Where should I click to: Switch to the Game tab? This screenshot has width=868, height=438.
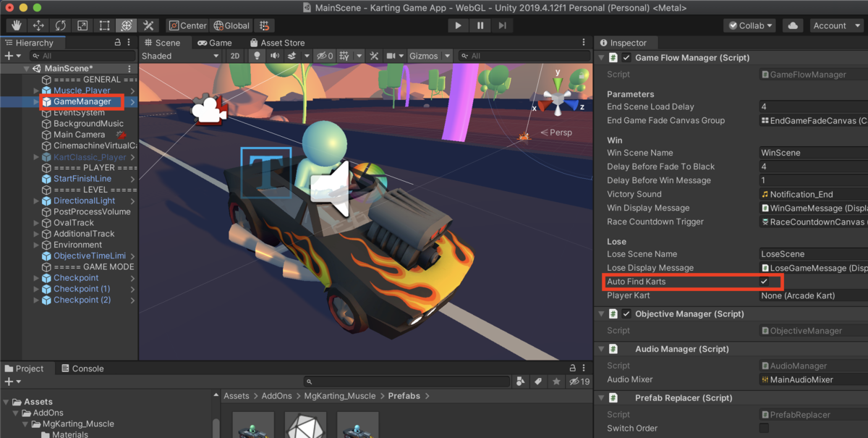point(215,43)
